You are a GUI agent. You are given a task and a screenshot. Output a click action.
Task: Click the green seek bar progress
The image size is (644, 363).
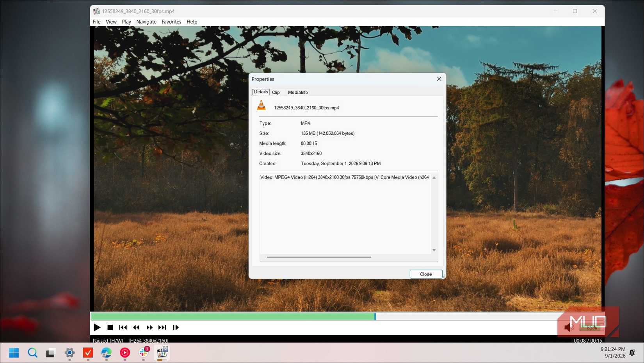[233, 316]
